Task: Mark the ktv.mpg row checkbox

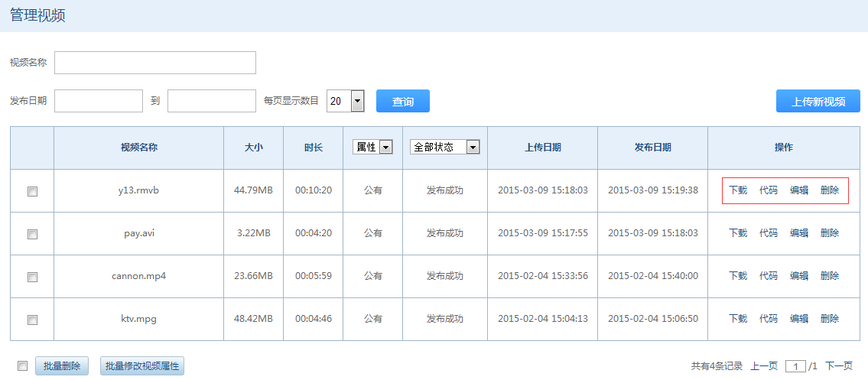Action: [x=32, y=319]
